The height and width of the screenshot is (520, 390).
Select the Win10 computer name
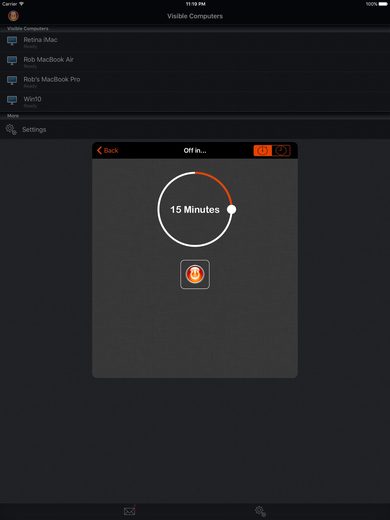tap(32, 99)
